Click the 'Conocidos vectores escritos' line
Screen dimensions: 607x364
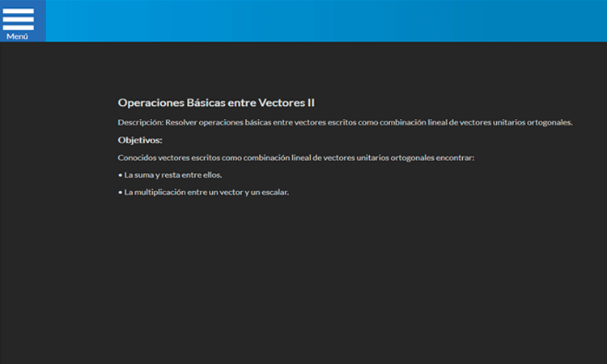pyautogui.click(x=295, y=158)
